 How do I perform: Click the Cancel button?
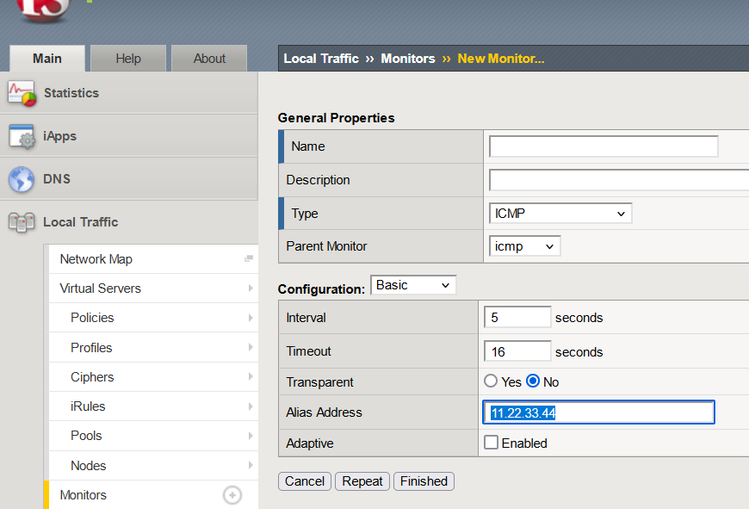pyautogui.click(x=304, y=481)
